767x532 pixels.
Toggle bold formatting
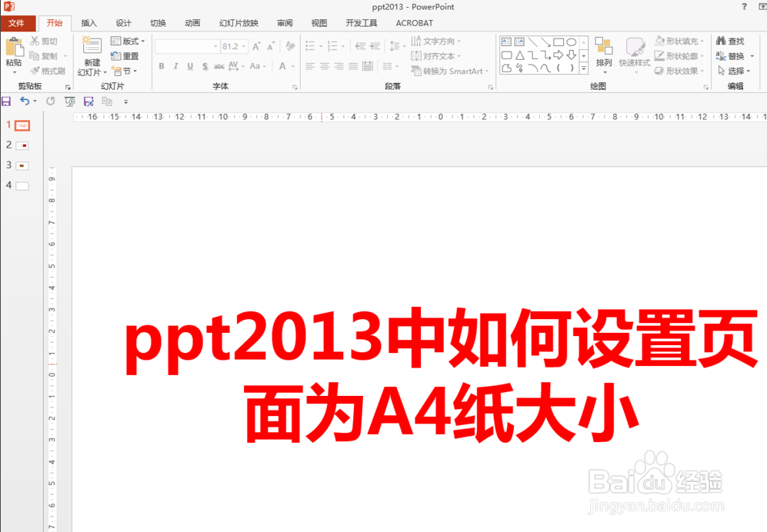click(x=162, y=66)
